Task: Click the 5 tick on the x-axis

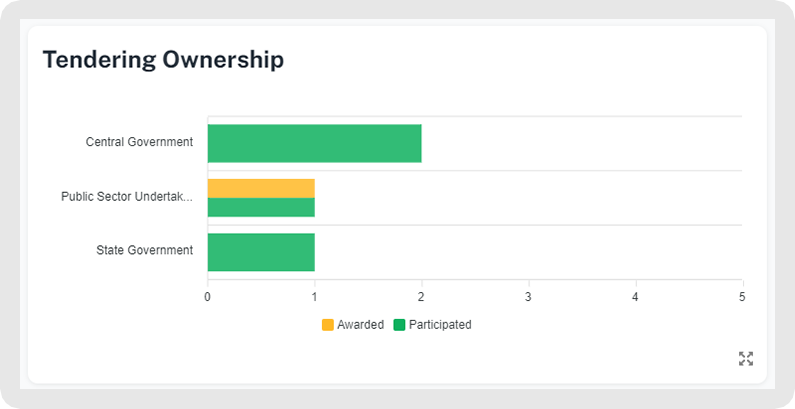Action: pyautogui.click(x=741, y=297)
